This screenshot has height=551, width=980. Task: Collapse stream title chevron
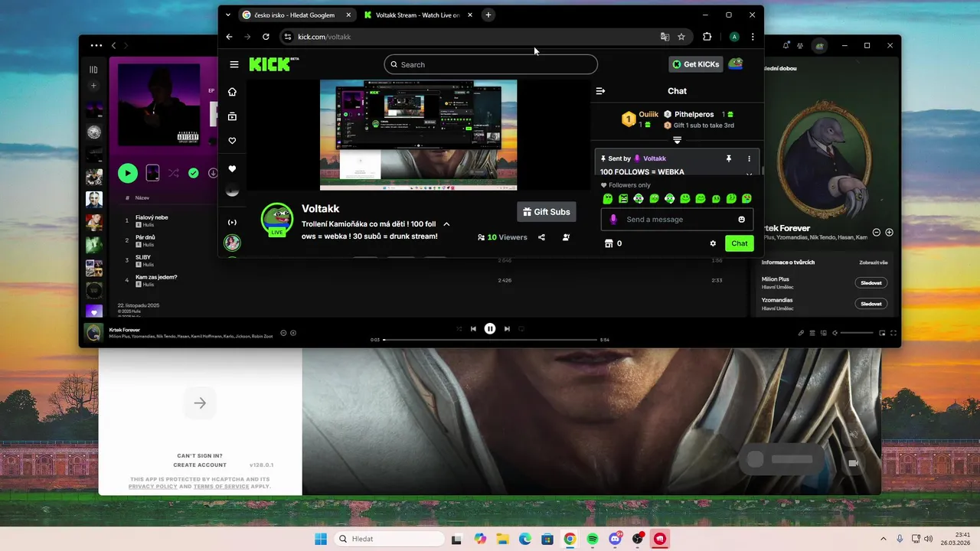click(446, 224)
